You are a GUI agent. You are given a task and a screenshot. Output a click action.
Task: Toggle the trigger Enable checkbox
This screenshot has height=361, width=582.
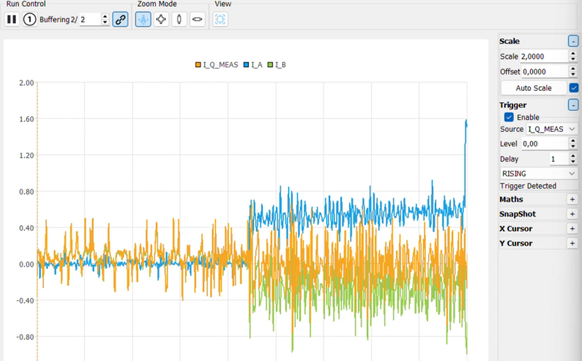[x=509, y=117]
